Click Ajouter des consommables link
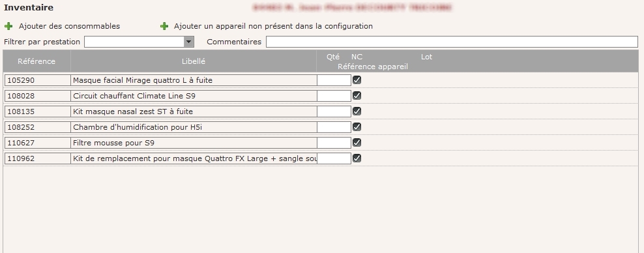The height and width of the screenshot is (253, 644). click(x=69, y=26)
